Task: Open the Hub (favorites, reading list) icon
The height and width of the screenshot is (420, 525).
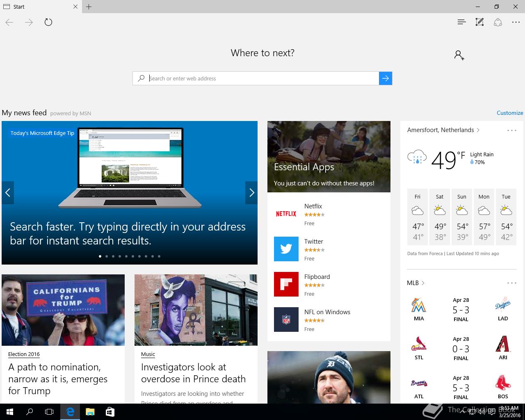Action: pyautogui.click(x=461, y=22)
